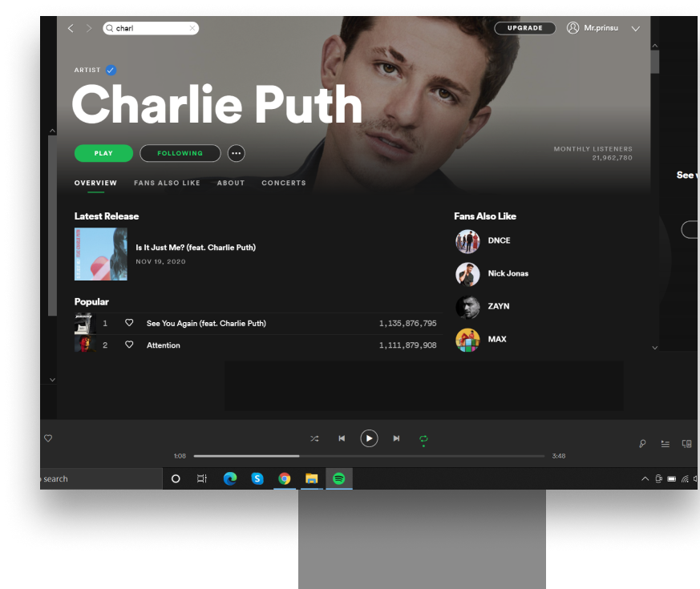This screenshot has height=589, width=700.
Task: Click the green Play button
Action: click(103, 153)
